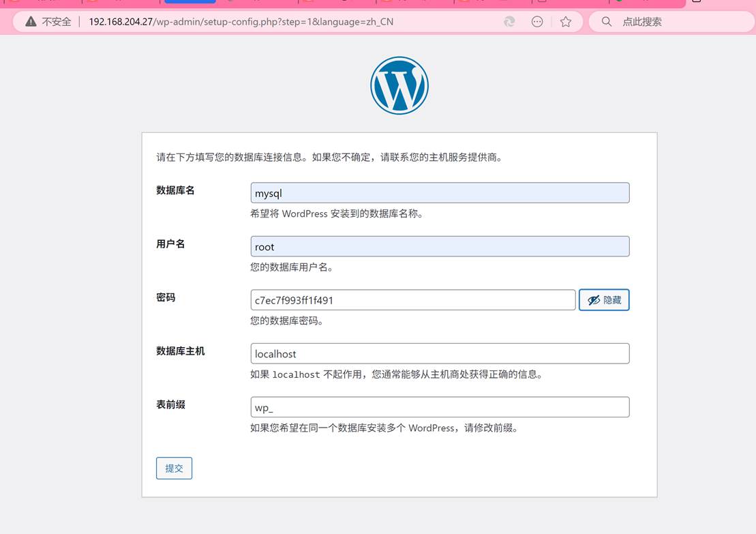
Task: Click the 数据库主机 label
Action: [181, 351]
